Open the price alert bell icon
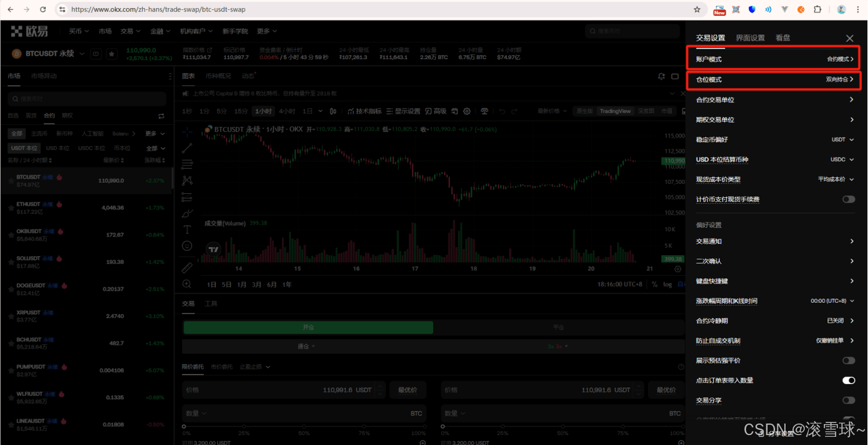 [x=661, y=76]
